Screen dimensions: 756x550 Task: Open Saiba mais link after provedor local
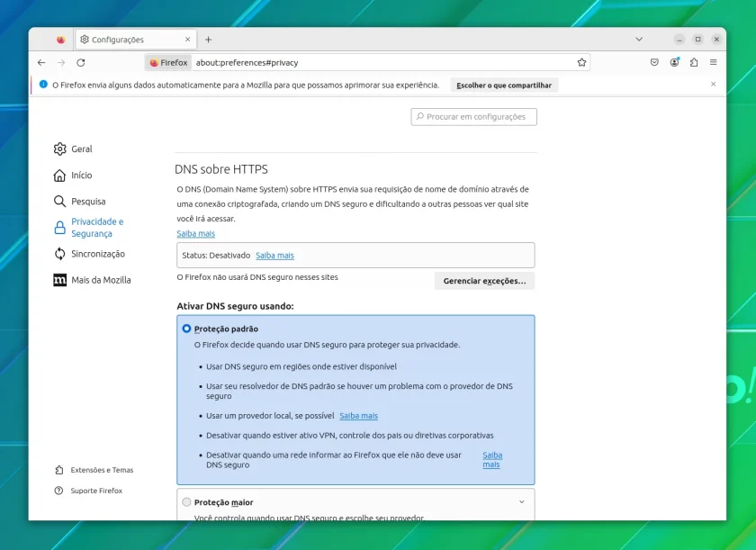coord(359,416)
